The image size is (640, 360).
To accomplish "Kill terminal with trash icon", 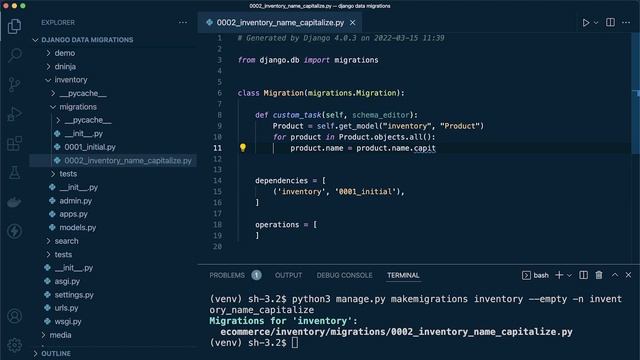I will (599, 275).
